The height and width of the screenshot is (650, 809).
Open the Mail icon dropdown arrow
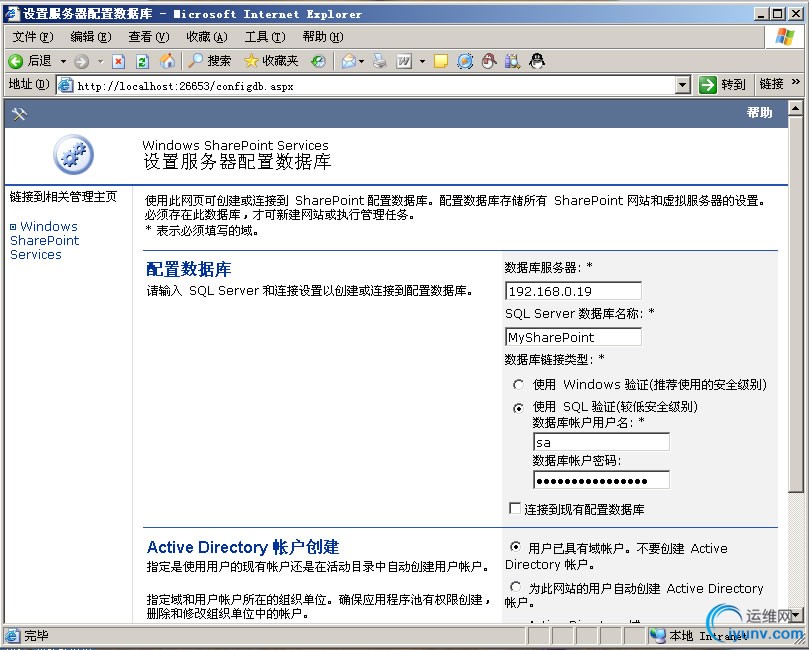coord(362,61)
